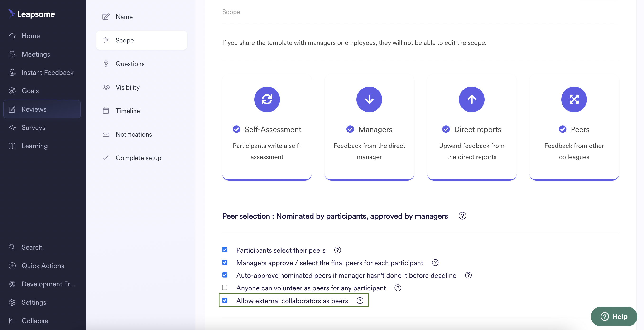Screen dimensions: 644x330
Task: Click the Reviews pencil icon in sidebar
Action: click(12, 109)
